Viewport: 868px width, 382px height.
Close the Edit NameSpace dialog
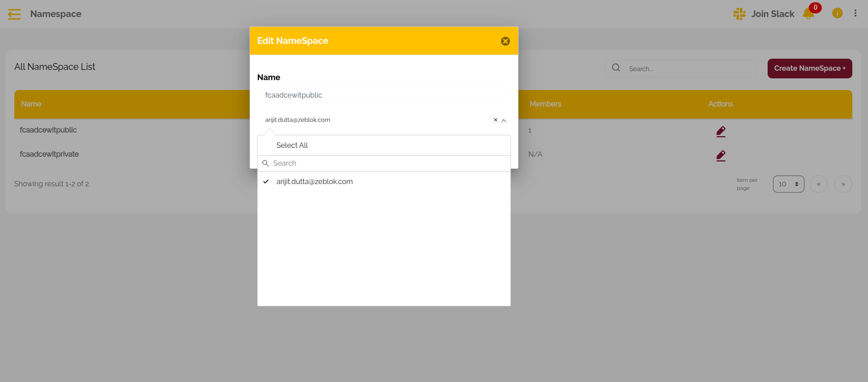(505, 41)
